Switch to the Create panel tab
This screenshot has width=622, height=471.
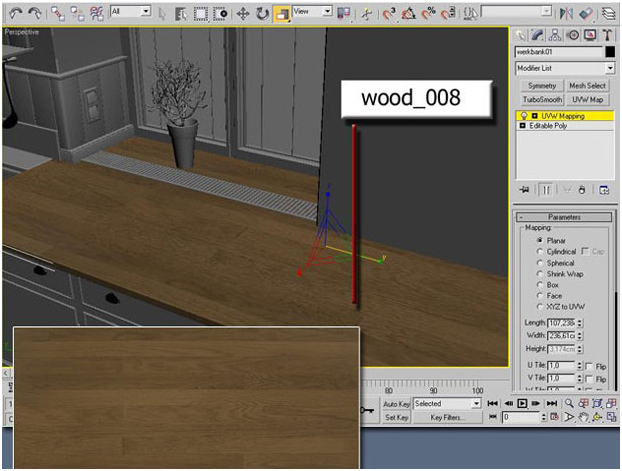(x=520, y=35)
